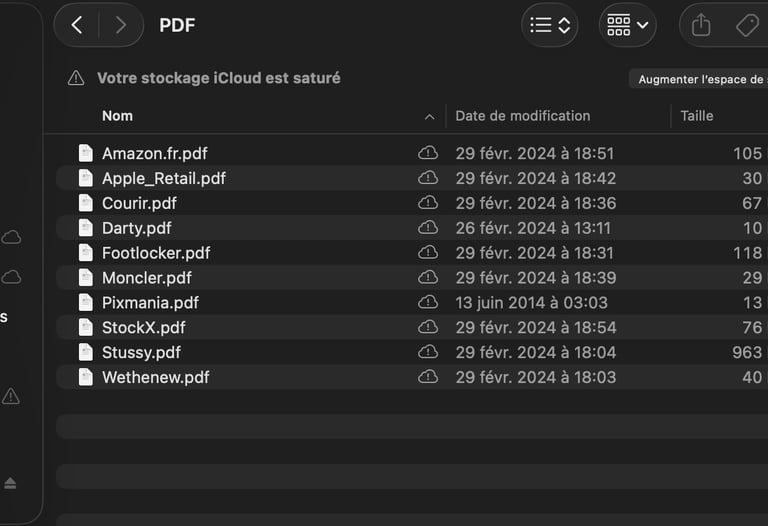Download Darty.pdf from its iCloud icon
Image resolution: width=768 pixels, height=526 pixels.
(428, 228)
